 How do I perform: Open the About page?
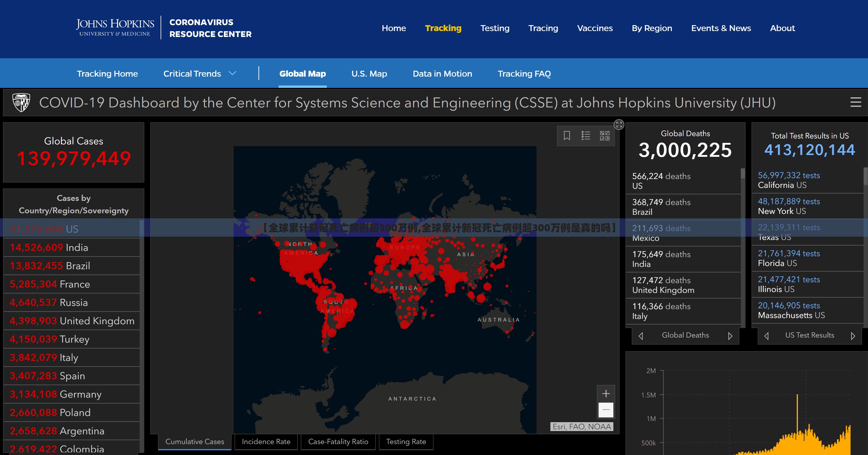[783, 28]
